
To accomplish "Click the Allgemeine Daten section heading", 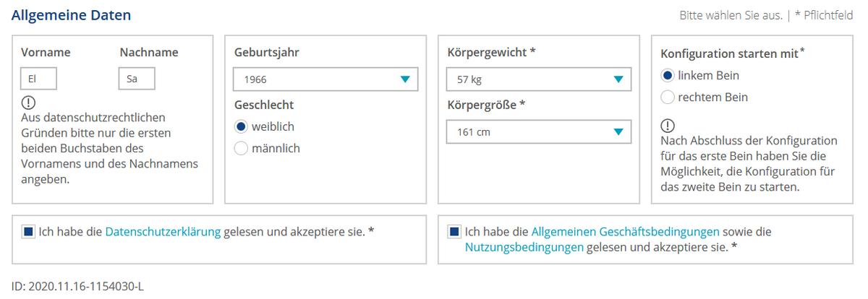I will pyautogui.click(x=72, y=14).
